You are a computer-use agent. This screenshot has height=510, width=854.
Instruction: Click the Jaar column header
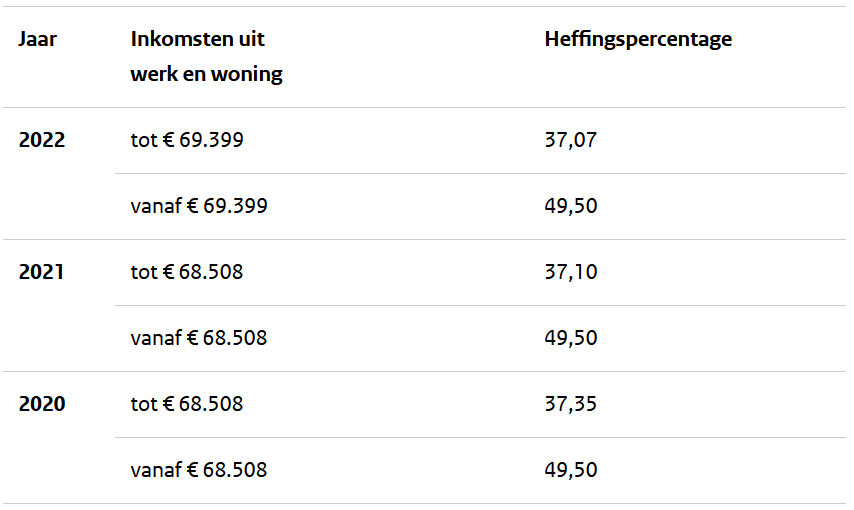coord(38,39)
